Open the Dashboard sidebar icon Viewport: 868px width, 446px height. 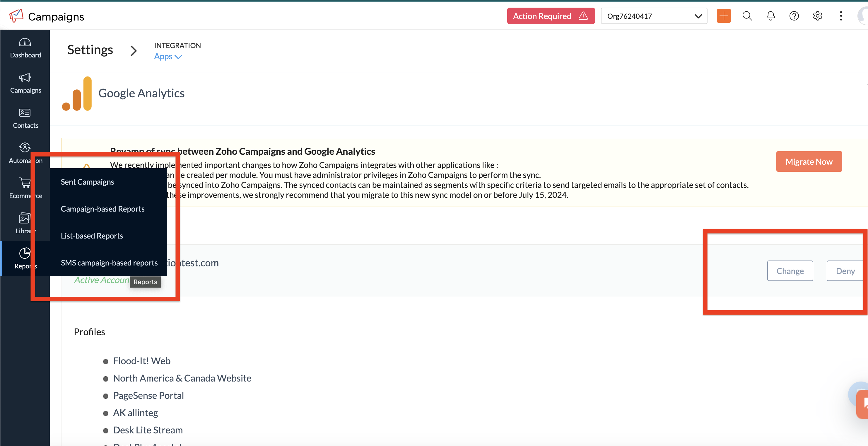tap(25, 47)
